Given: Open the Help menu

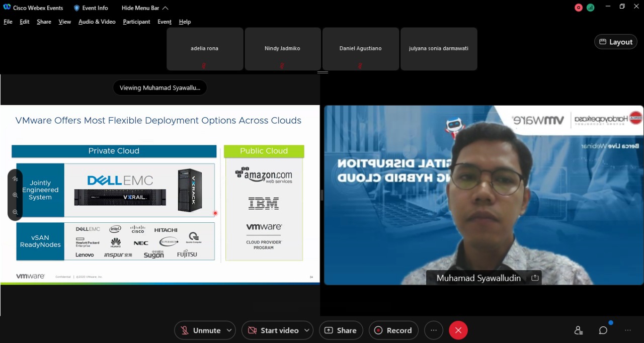Looking at the screenshot, I should [185, 22].
